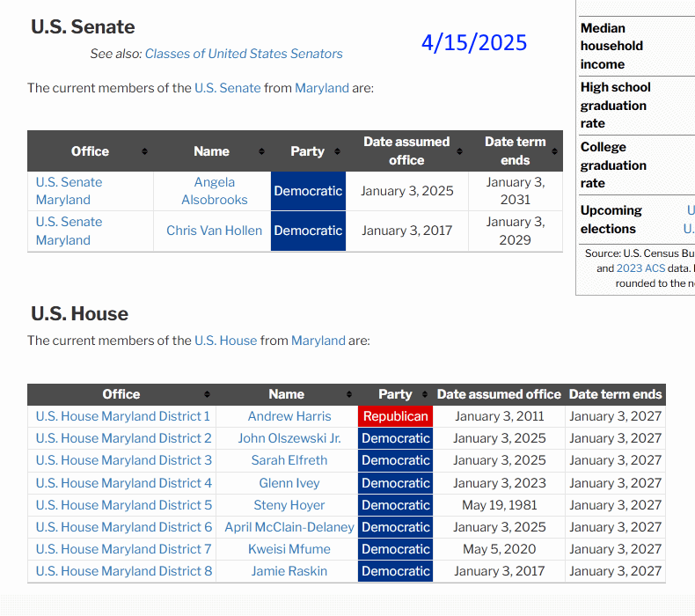Viewport: 695px width, 616px height.
Task: Click the College graduation rate label
Action: click(613, 165)
